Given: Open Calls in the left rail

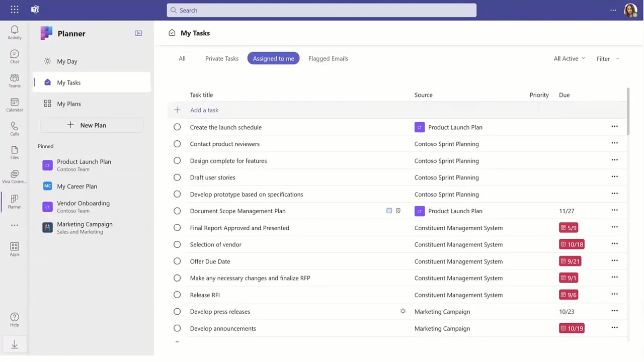Looking at the screenshot, I should [15, 129].
